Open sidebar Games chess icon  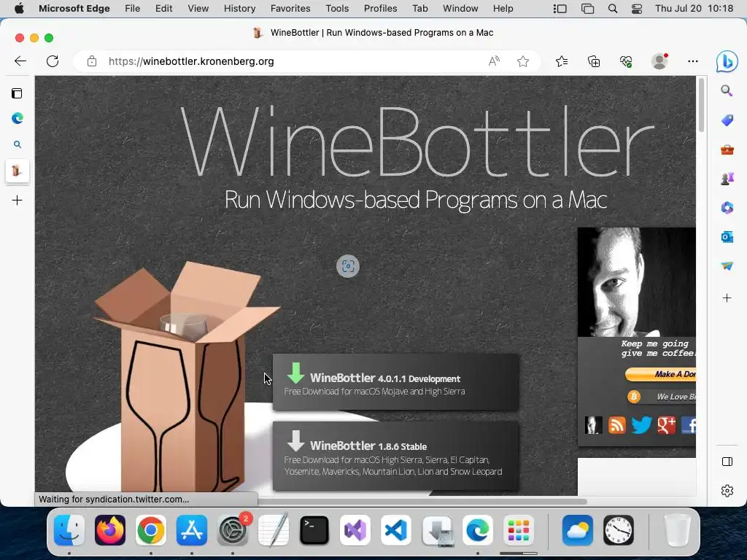pyautogui.click(x=727, y=179)
